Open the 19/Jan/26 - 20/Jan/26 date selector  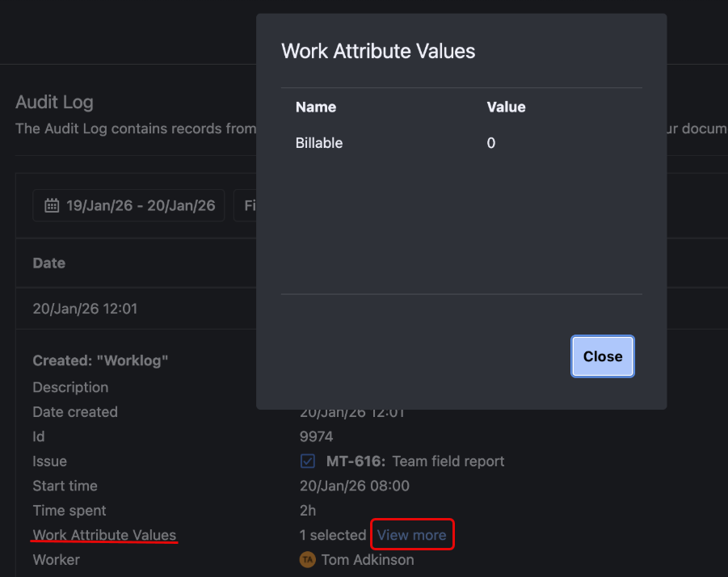click(x=128, y=205)
